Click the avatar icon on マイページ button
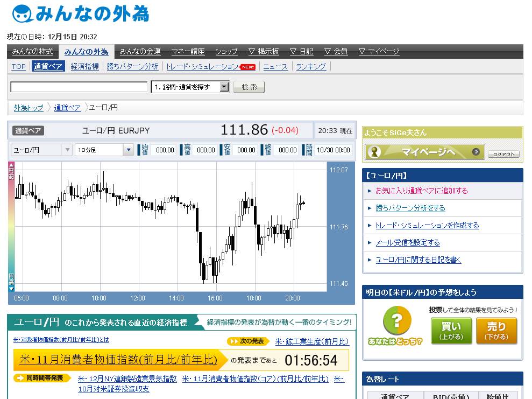Screen dimensions: 532x399 (x=374, y=152)
